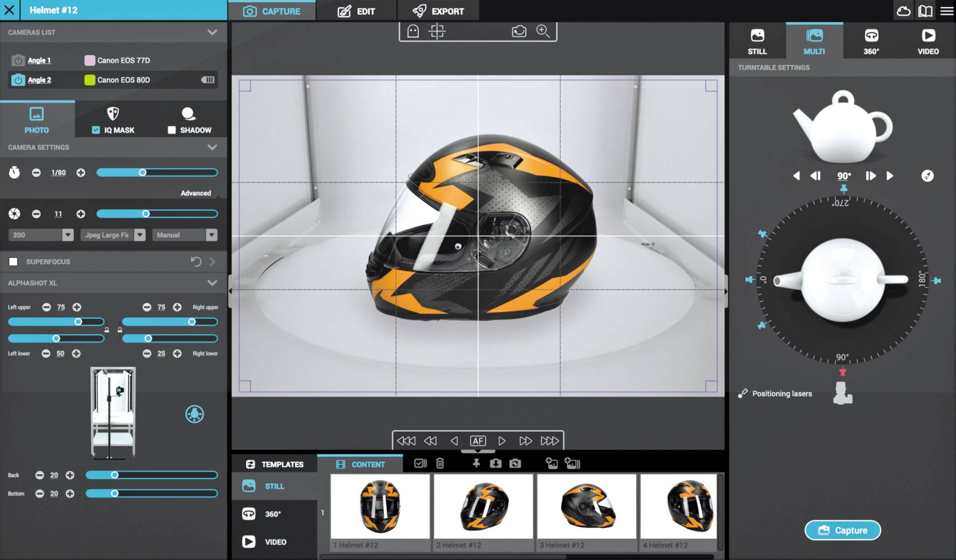This screenshot has width=956, height=560.
Task: Click the AF autofocus button
Action: tap(478, 441)
